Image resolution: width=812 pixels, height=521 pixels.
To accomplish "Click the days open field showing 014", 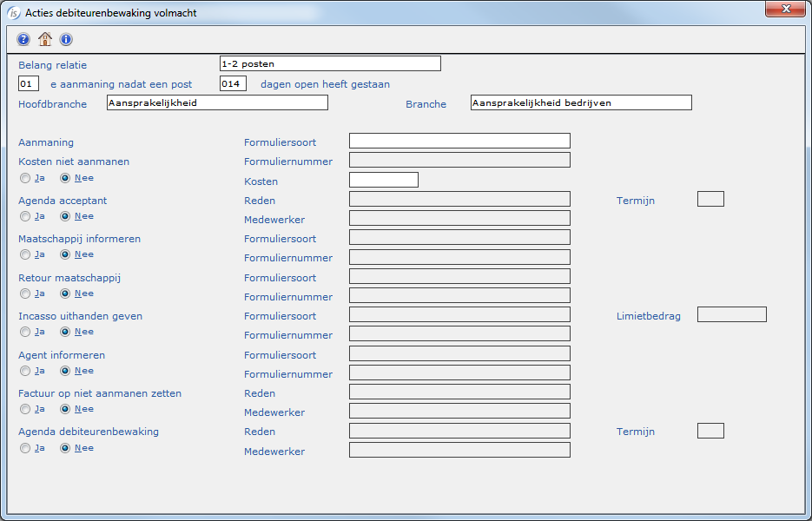I will point(233,83).
